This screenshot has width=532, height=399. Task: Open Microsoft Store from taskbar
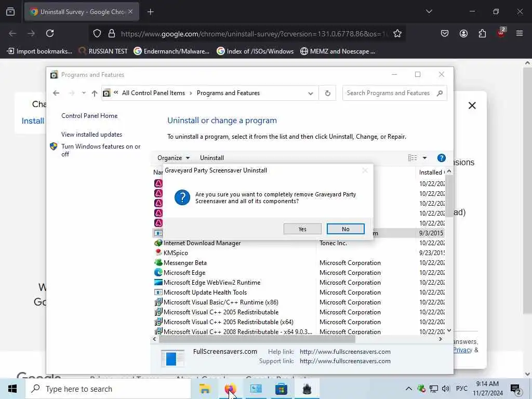[281, 389]
